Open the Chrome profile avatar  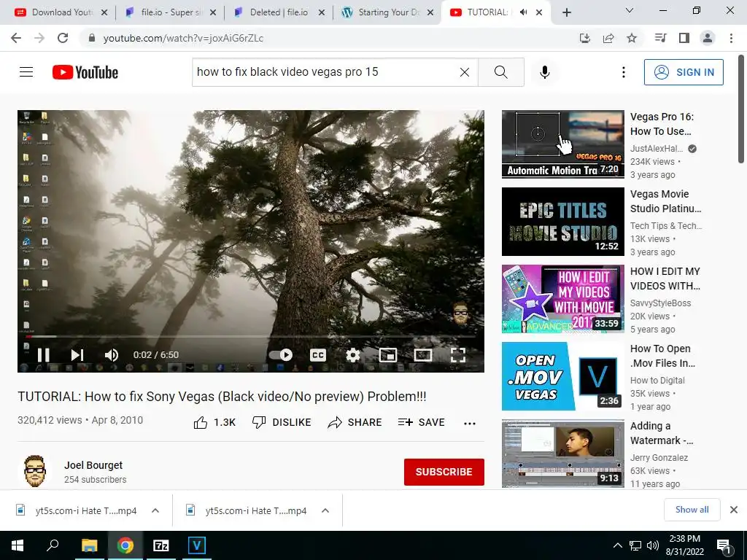coord(708,38)
